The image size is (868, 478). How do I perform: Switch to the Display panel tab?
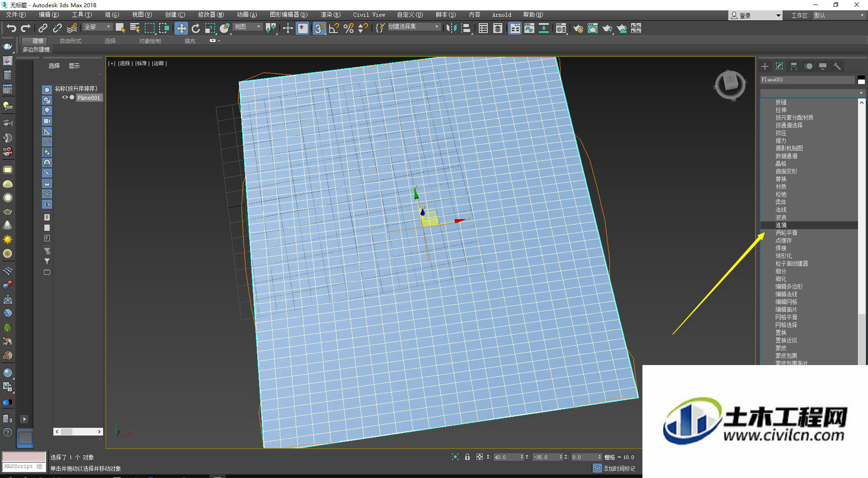pos(823,66)
